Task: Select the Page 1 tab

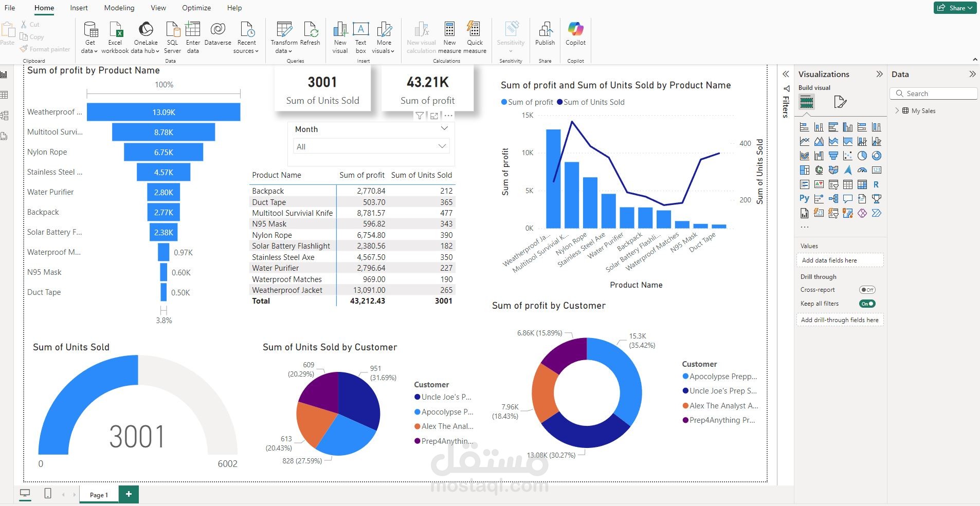Action: point(99,495)
